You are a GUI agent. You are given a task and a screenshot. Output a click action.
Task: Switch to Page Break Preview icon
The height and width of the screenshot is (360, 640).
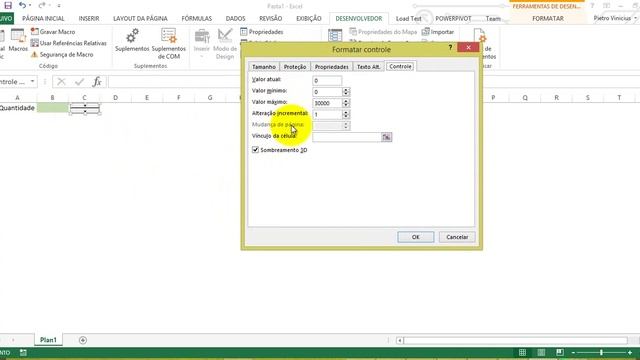point(560,352)
